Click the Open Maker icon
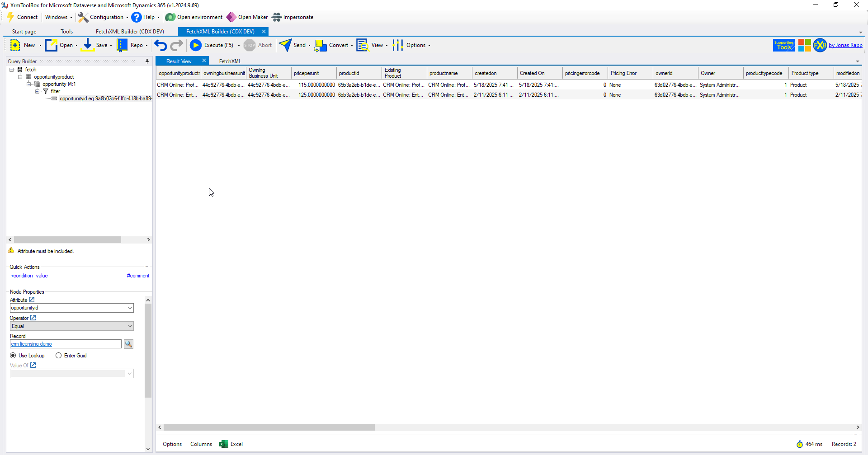868x455 pixels. pos(231,17)
